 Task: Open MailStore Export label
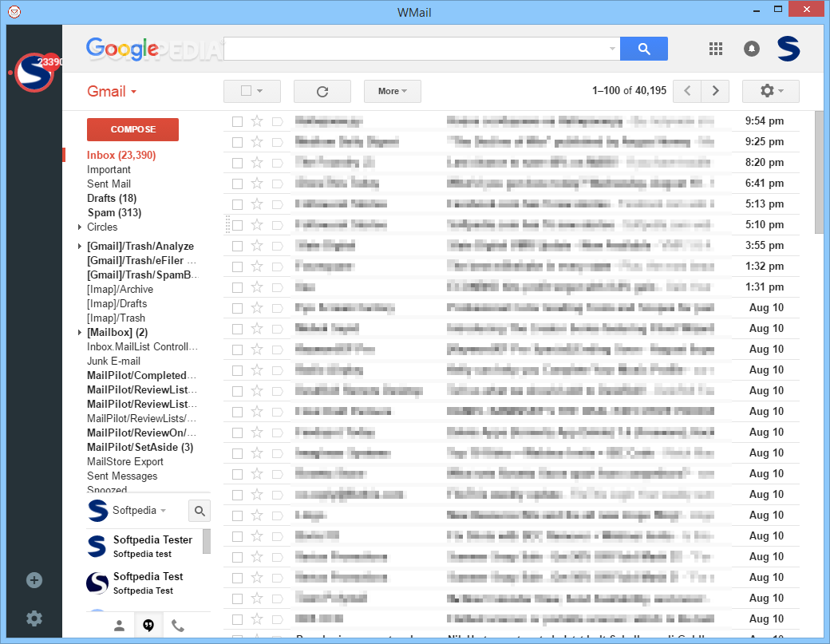point(125,462)
